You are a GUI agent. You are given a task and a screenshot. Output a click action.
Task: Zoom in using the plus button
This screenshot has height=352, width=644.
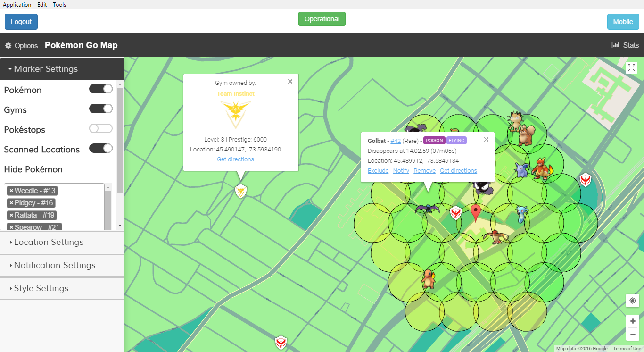pyautogui.click(x=632, y=321)
